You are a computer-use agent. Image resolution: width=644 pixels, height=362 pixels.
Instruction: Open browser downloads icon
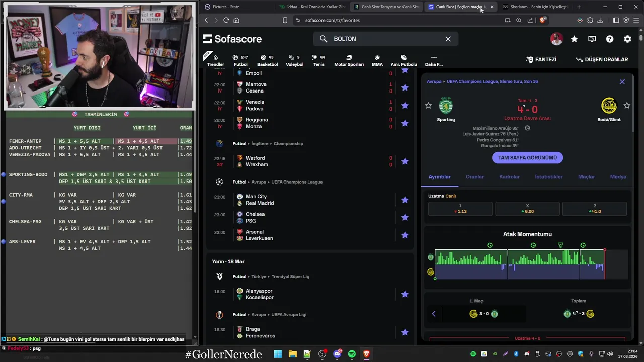pyautogui.click(x=600, y=20)
